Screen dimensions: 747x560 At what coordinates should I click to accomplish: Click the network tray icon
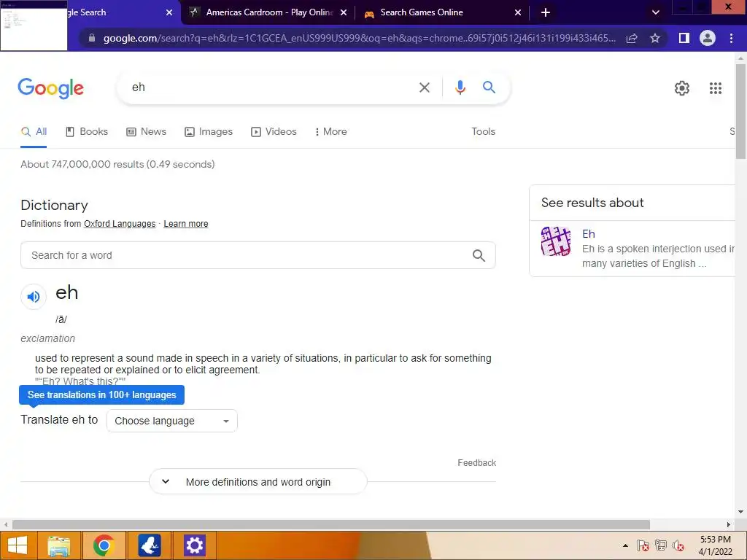[661, 545]
